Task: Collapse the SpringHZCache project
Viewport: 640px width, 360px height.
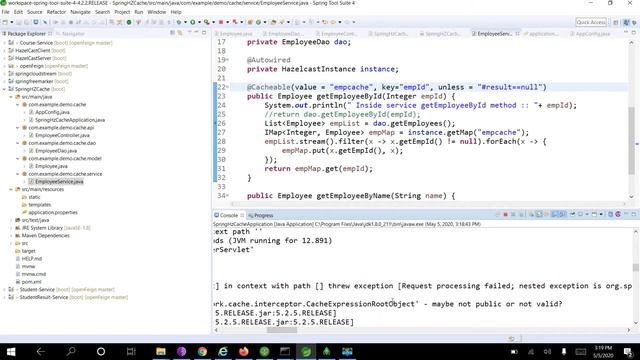Action: coord(4,89)
